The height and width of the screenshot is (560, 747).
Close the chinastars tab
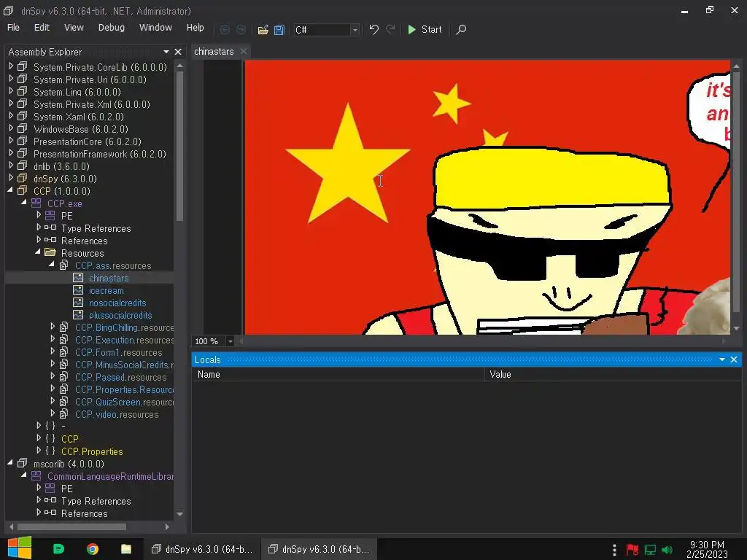point(244,52)
